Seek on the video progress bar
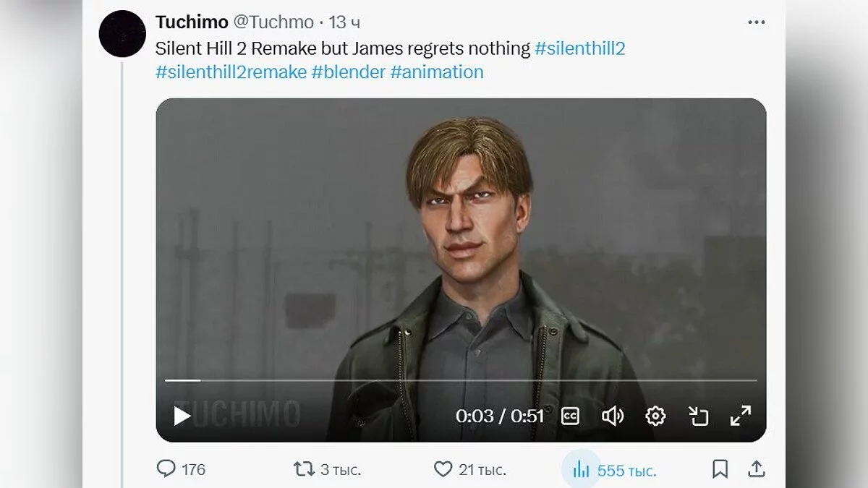The width and height of the screenshot is (868, 488). [461, 380]
